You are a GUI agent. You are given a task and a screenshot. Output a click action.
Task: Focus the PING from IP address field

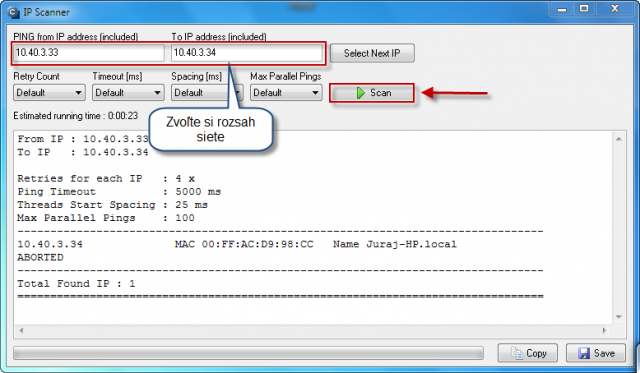click(89, 53)
